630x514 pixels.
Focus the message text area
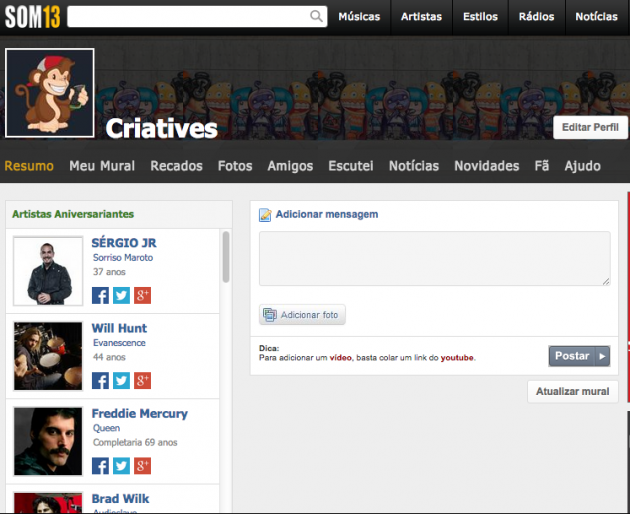[x=435, y=258]
